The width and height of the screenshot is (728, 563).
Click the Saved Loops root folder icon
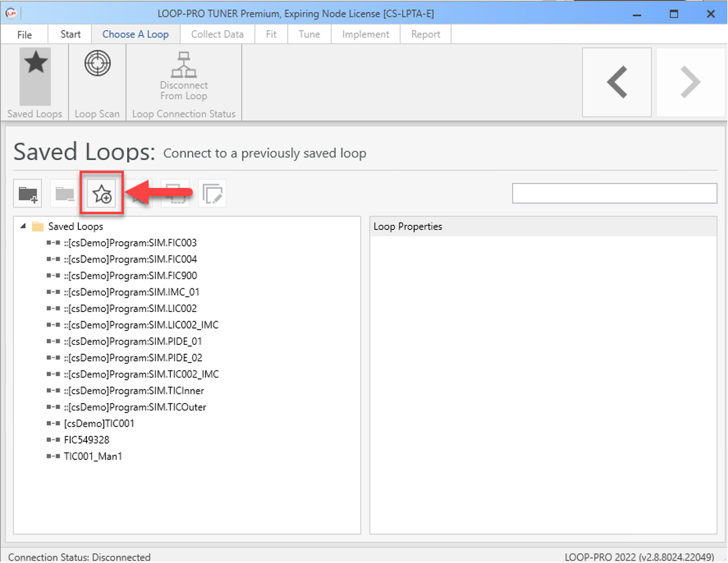(x=37, y=227)
